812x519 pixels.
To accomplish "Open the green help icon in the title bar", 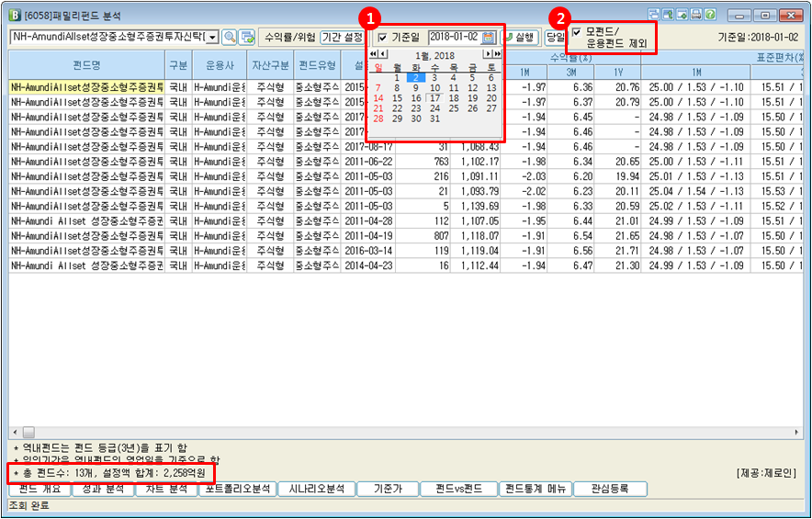I will (x=711, y=15).
